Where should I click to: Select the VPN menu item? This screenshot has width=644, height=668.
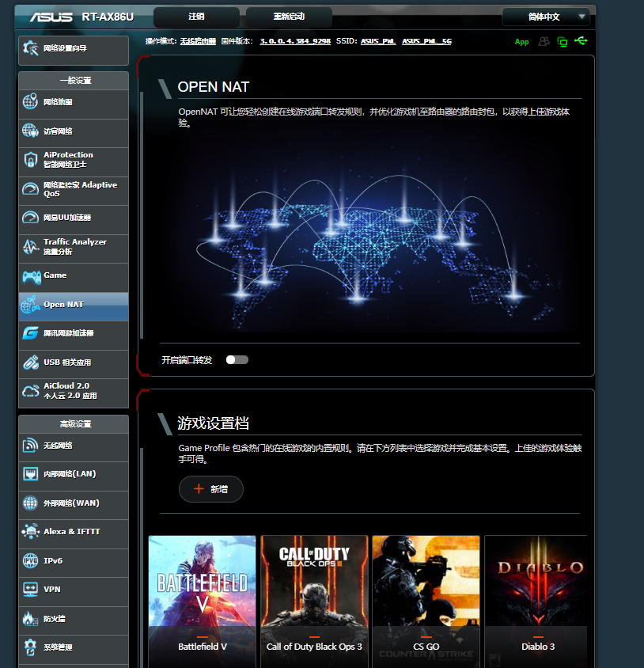tap(74, 592)
